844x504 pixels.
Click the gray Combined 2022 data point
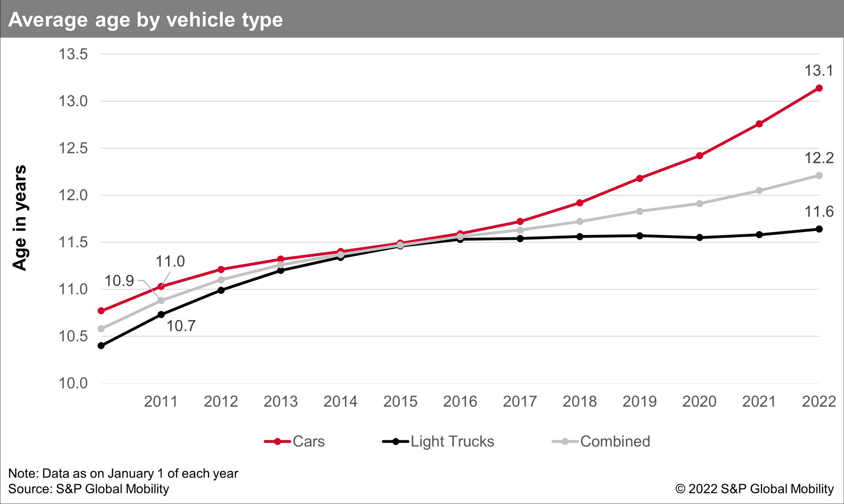click(x=819, y=176)
